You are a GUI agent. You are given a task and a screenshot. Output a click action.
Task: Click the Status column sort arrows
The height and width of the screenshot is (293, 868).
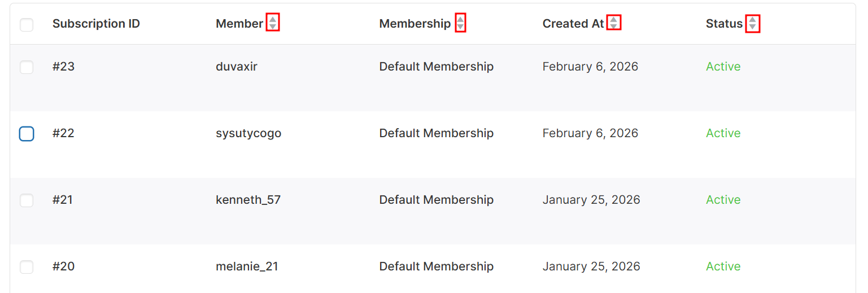[752, 23]
